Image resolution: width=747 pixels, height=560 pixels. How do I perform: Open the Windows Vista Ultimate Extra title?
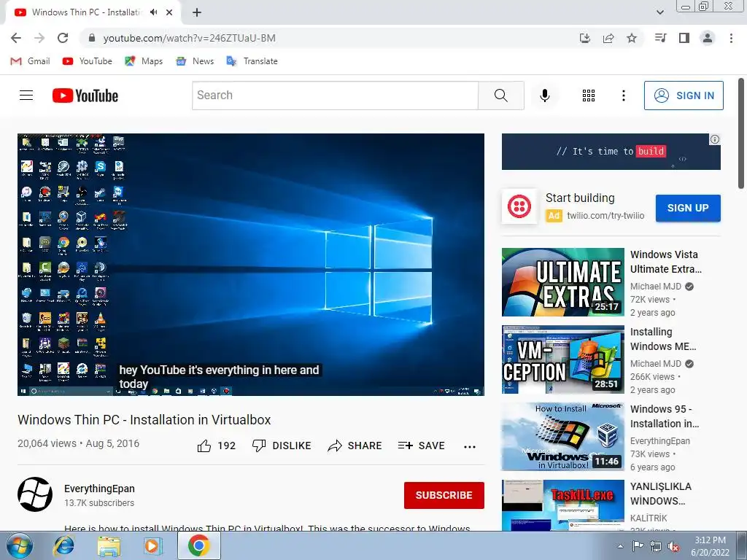click(x=666, y=262)
